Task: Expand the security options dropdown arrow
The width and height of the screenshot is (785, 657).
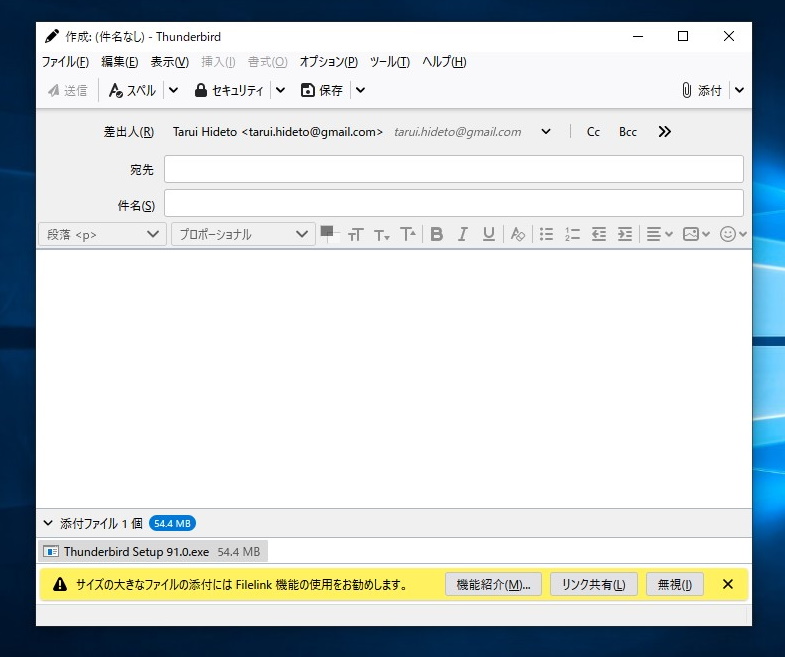Action: (280, 91)
